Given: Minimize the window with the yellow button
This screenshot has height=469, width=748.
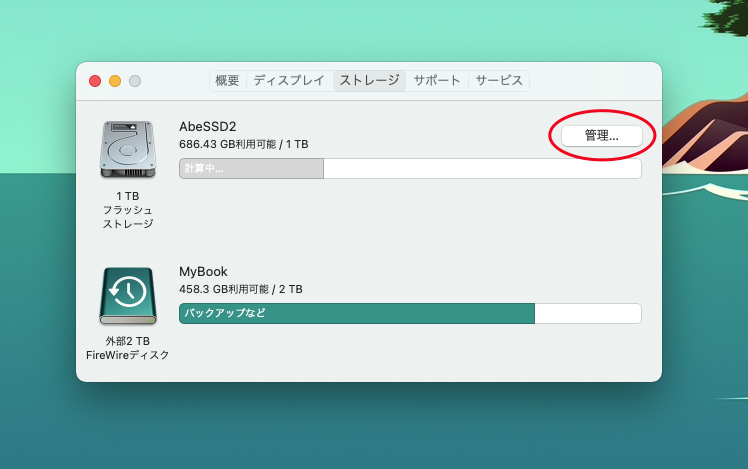Looking at the screenshot, I should point(115,81).
